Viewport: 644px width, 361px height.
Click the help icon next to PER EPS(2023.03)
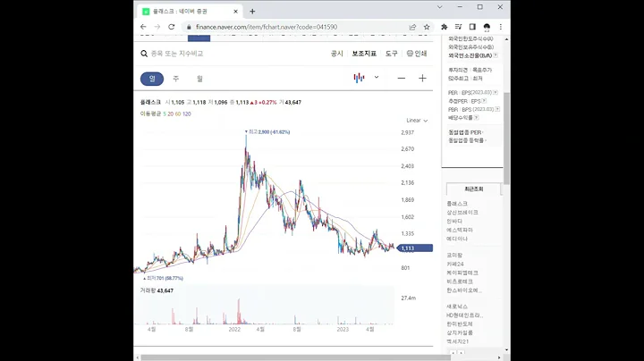coord(496,92)
